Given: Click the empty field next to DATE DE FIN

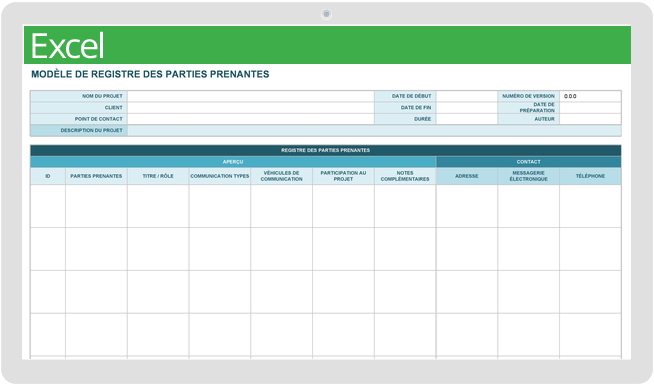Looking at the screenshot, I should coord(467,108).
